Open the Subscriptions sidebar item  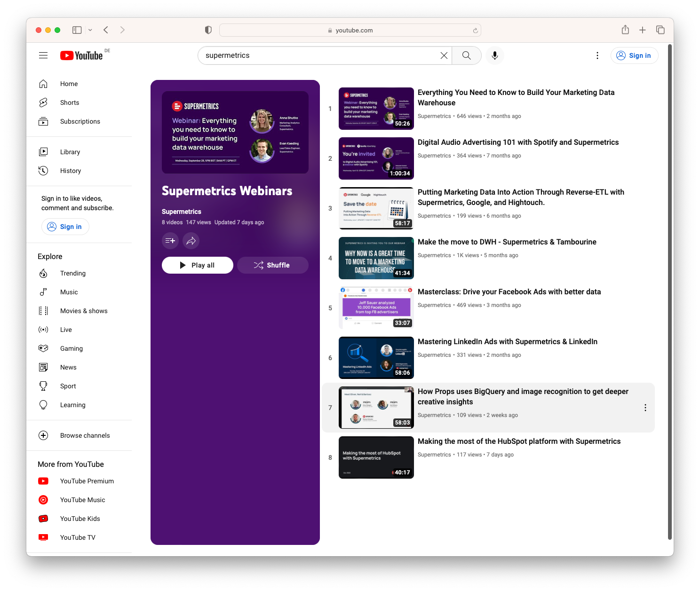80,121
